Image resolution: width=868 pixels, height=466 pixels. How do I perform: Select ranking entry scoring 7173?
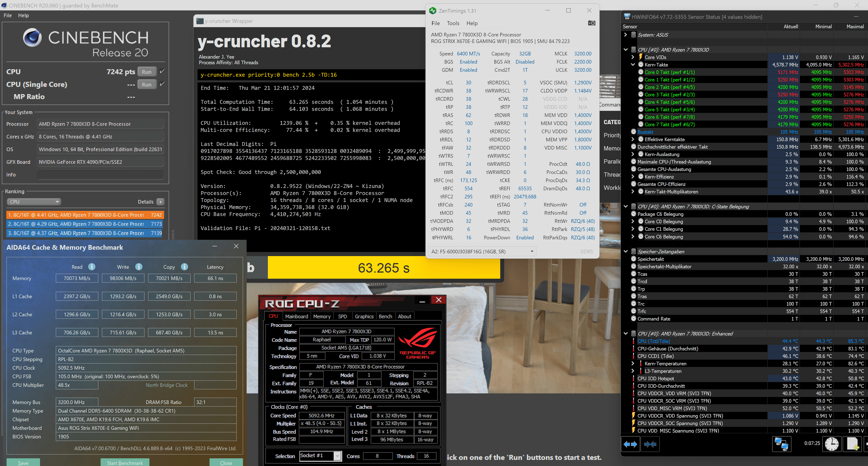[x=85, y=224]
